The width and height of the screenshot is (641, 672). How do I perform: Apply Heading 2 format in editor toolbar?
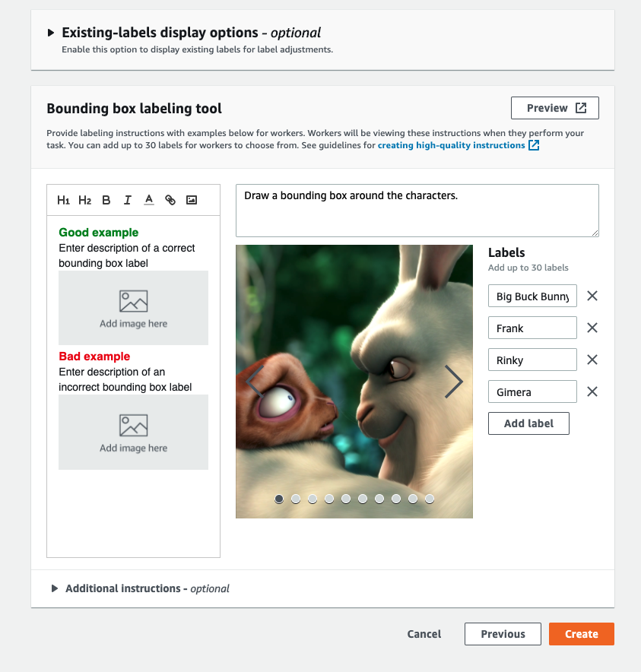[x=84, y=200]
